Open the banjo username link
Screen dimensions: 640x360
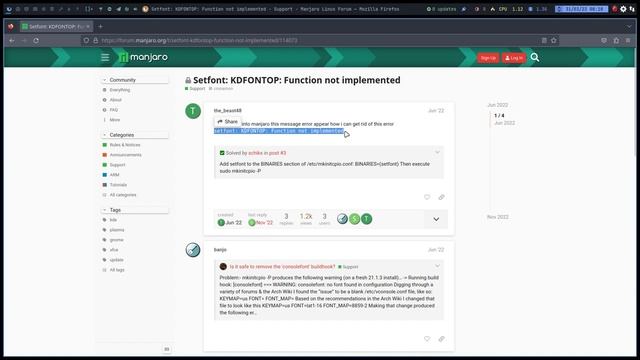(220, 250)
